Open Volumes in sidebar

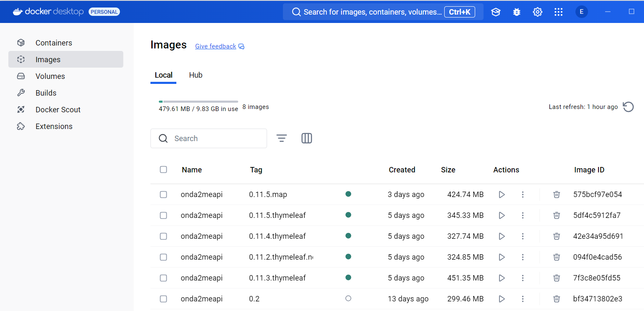[66, 76]
